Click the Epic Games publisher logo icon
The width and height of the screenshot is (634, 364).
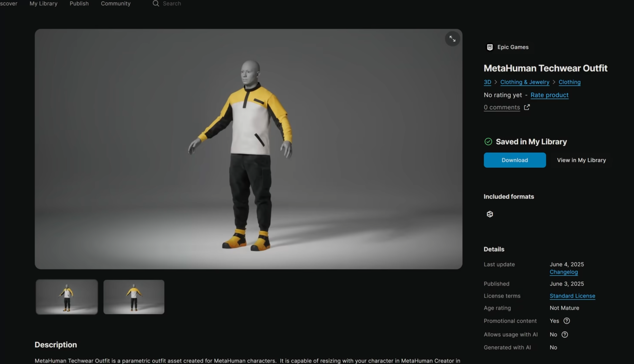coord(489,47)
